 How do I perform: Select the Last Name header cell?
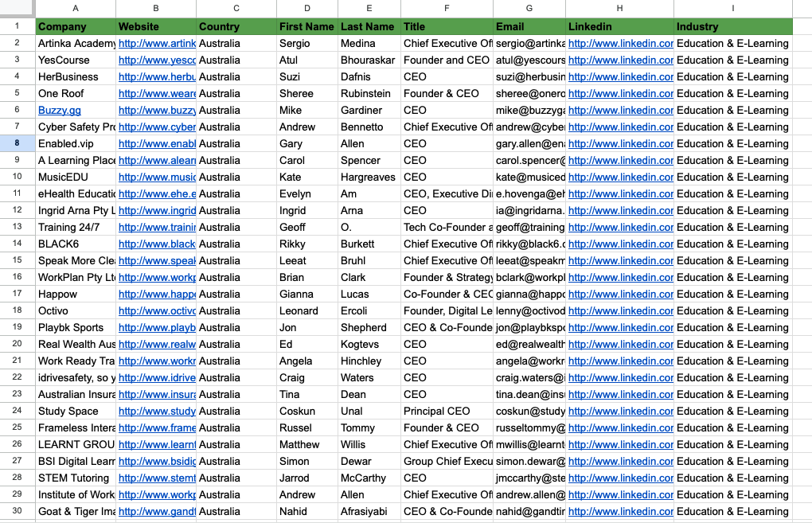[x=369, y=26]
